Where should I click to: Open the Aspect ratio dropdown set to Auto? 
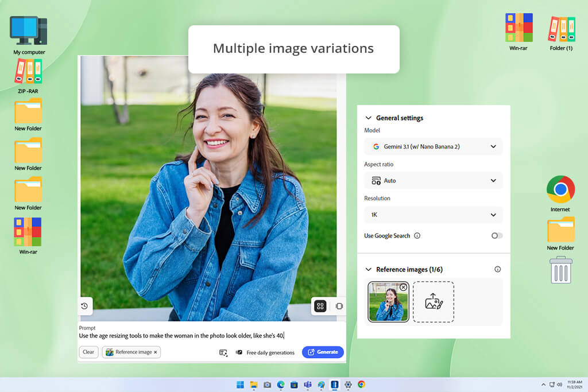pos(433,181)
